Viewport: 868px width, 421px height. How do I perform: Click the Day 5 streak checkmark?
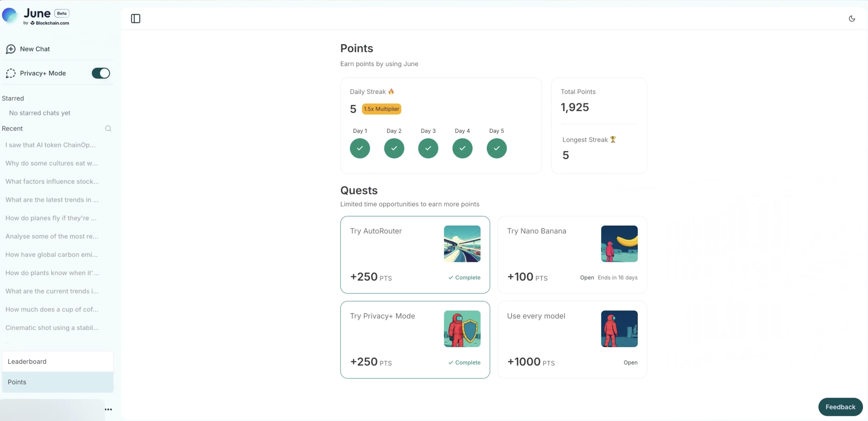click(496, 148)
